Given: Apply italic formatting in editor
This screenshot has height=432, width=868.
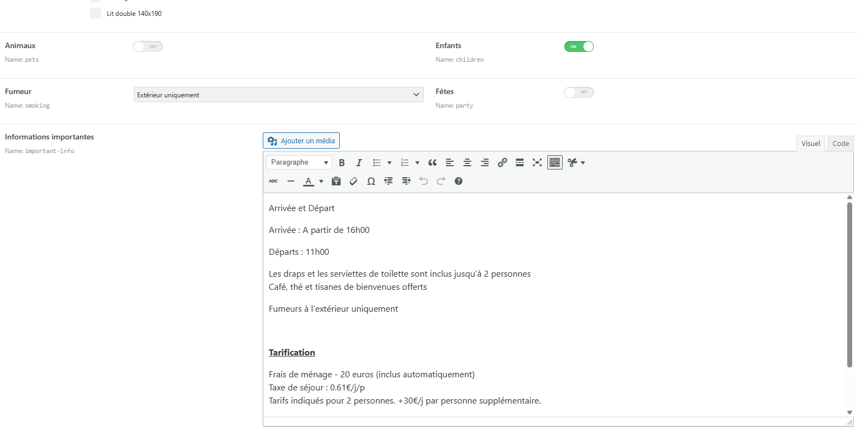Looking at the screenshot, I should point(359,162).
